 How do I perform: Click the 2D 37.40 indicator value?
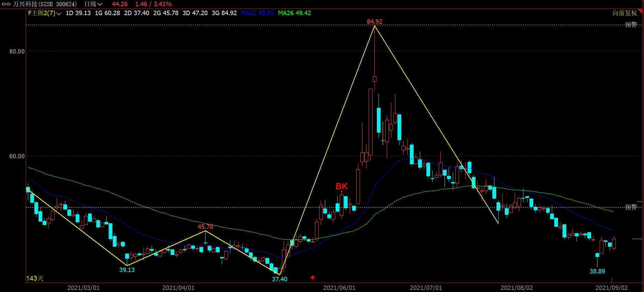tap(137, 13)
